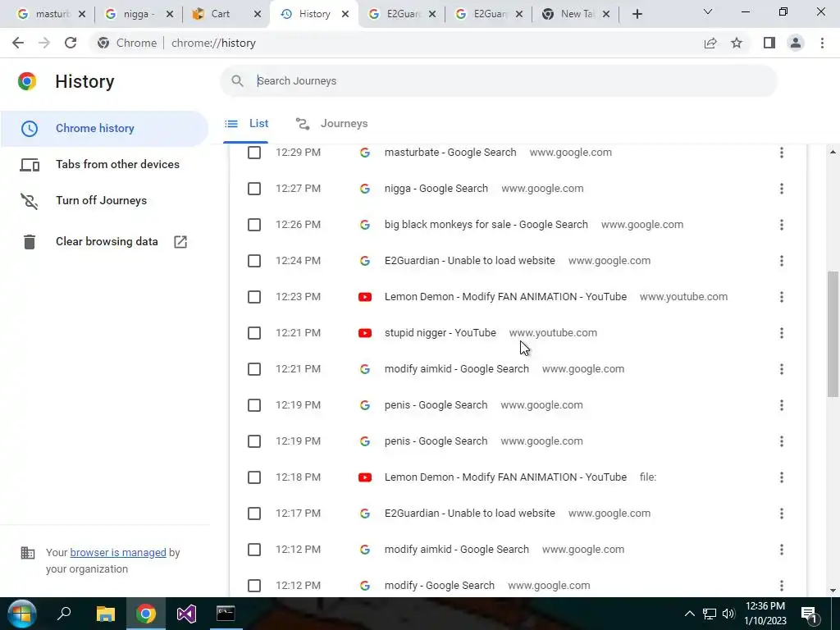The image size is (840, 630).
Task: Open the 12:23 PM Lemon Demon Modify FAN ANIMATION link
Action: coord(505,297)
